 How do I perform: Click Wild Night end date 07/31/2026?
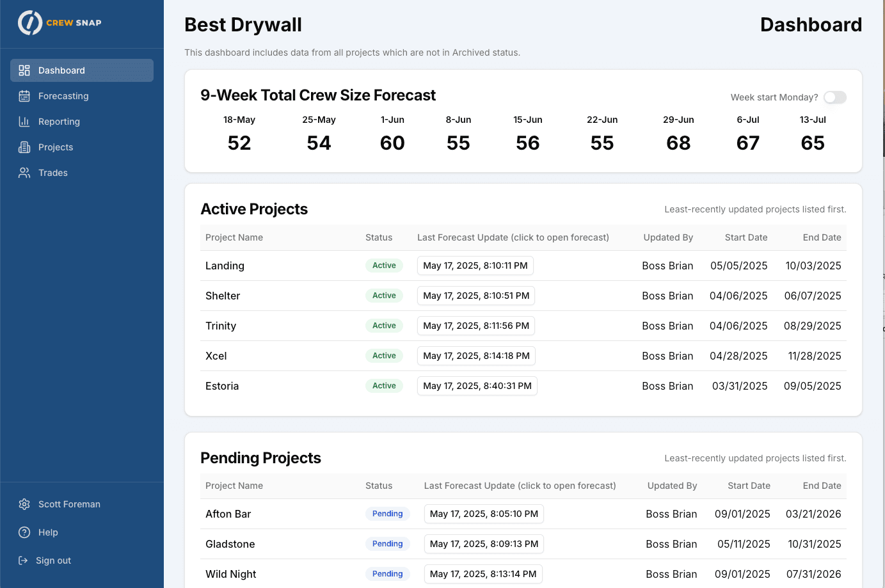(814, 574)
